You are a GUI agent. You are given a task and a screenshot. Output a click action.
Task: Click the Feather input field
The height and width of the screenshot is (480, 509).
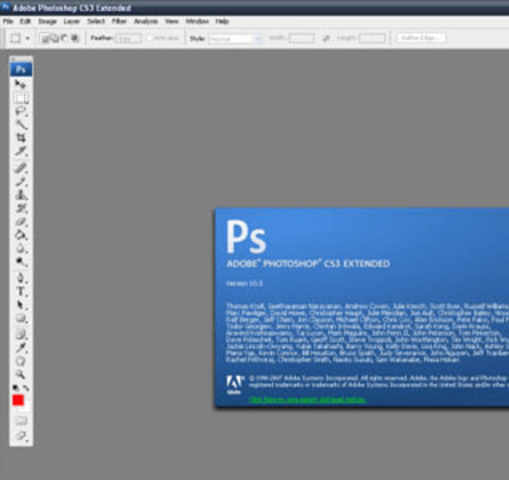click(129, 39)
